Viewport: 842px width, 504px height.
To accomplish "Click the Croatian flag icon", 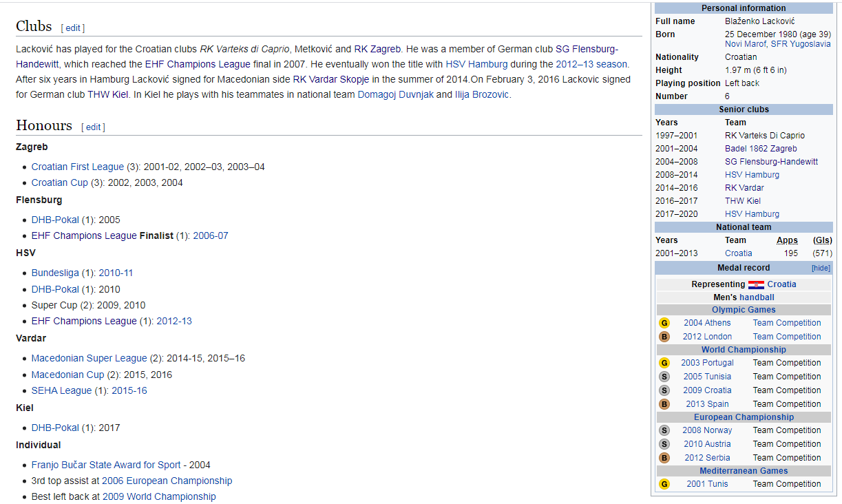I will pos(756,284).
